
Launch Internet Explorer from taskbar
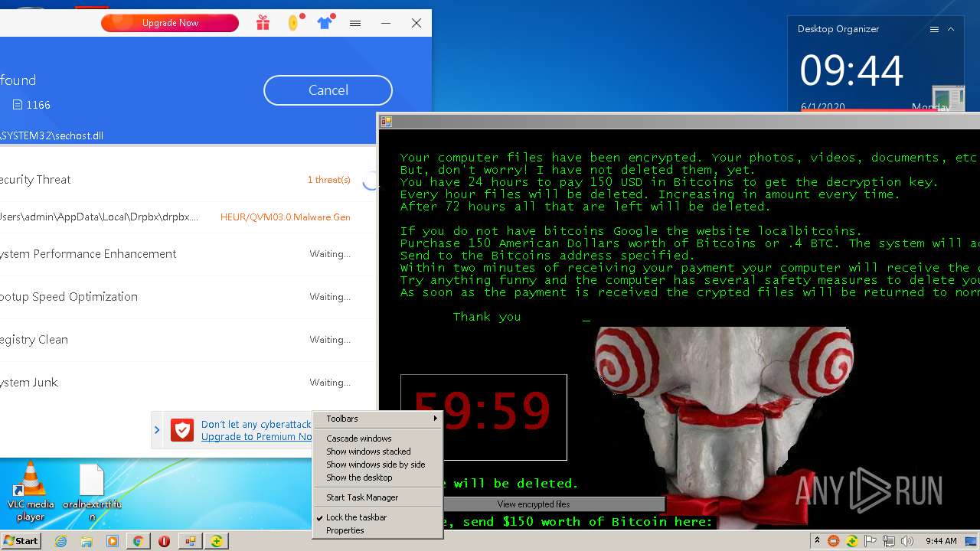pyautogui.click(x=61, y=541)
